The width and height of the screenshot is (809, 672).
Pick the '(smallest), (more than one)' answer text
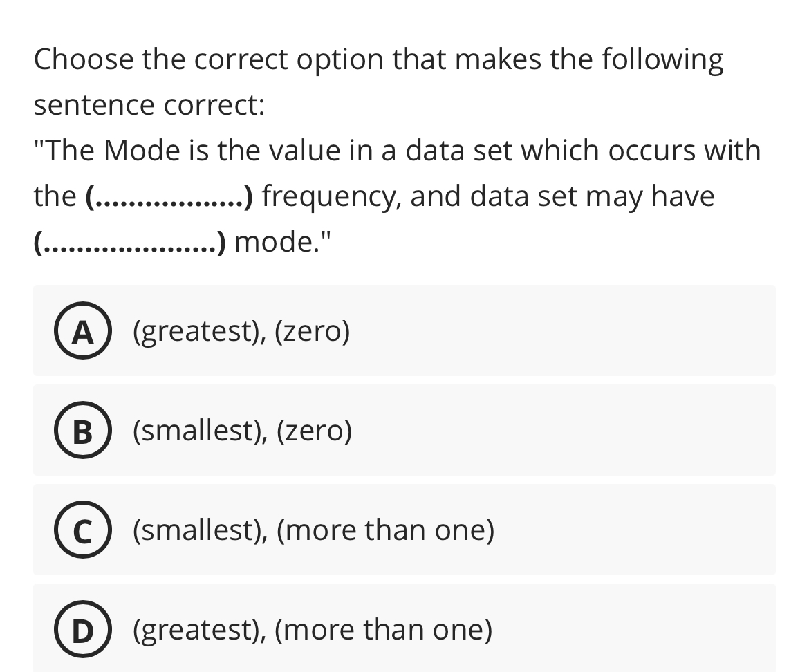pyautogui.click(x=314, y=530)
